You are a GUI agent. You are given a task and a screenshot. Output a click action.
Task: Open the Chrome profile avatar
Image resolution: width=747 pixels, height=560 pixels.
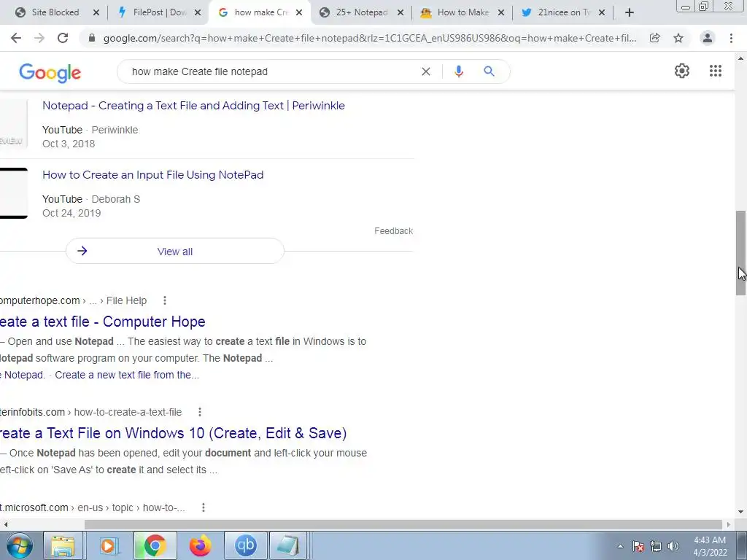(x=708, y=38)
